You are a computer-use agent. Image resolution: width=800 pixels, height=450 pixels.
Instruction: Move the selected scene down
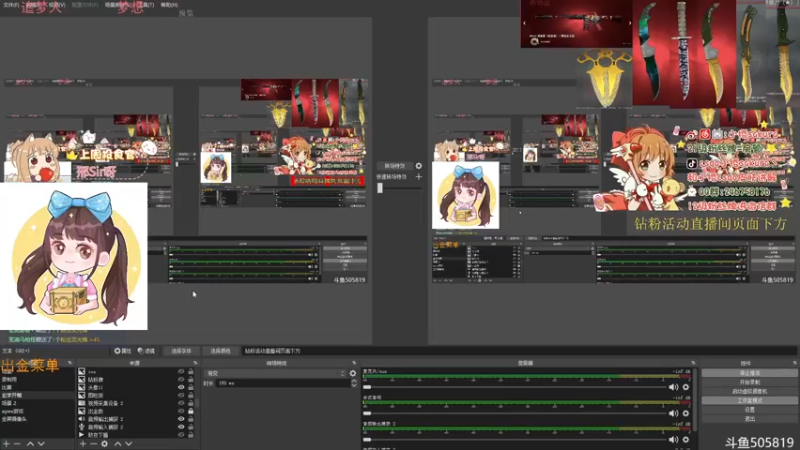point(41,444)
